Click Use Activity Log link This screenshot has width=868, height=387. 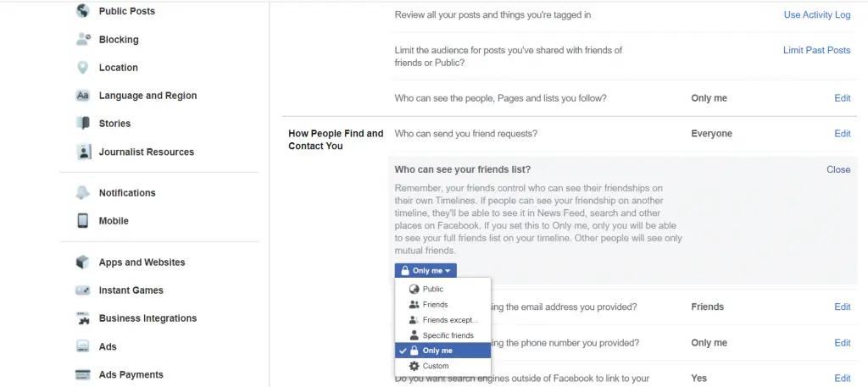pyautogui.click(x=817, y=15)
